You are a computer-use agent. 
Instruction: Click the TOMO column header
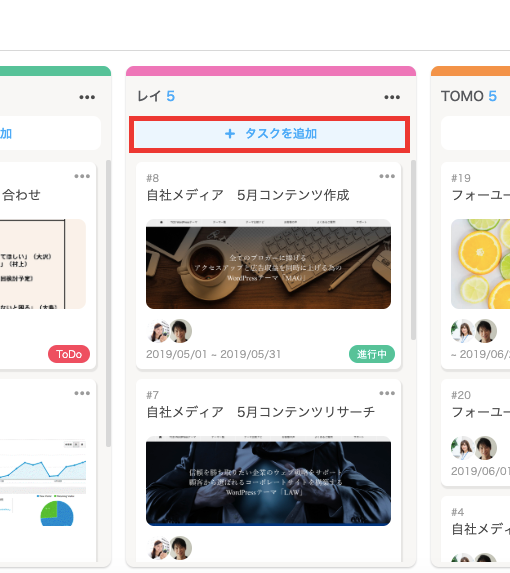(469, 96)
